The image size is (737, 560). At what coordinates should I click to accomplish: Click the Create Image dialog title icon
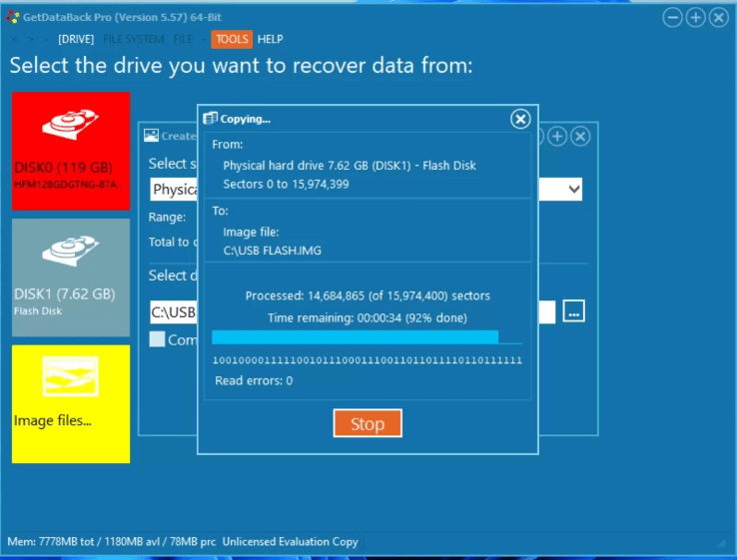(151, 136)
